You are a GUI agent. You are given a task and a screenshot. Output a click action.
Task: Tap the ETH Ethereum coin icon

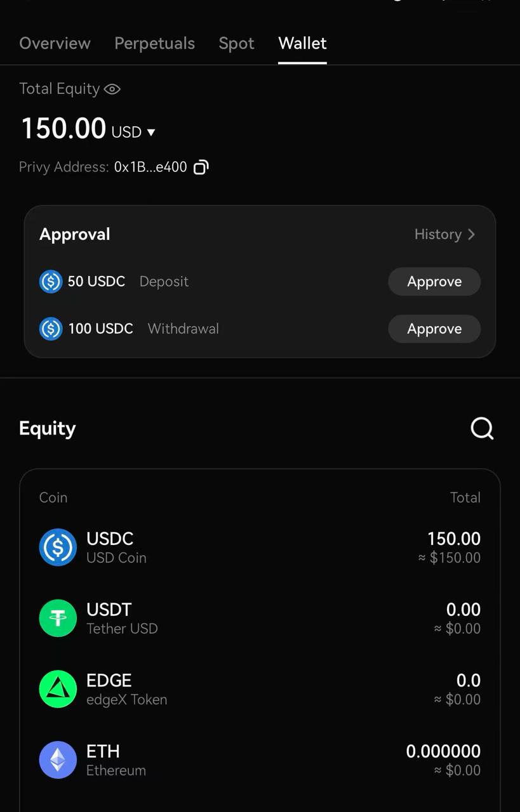58,760
